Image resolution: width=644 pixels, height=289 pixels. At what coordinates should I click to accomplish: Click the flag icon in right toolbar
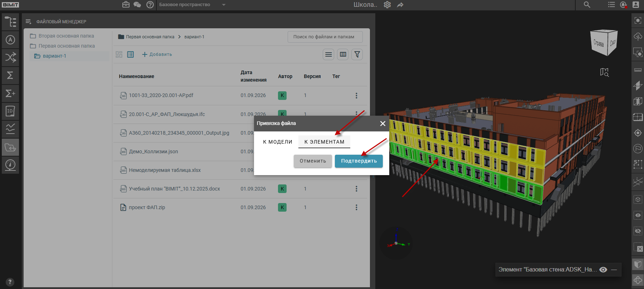pyautogui.click(x=638, y=148)
